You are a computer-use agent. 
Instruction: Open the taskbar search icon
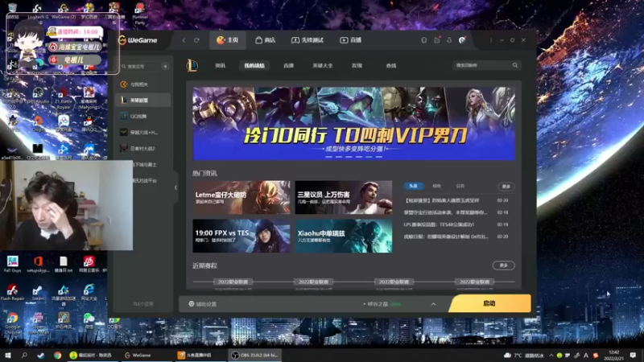point(24,356)
